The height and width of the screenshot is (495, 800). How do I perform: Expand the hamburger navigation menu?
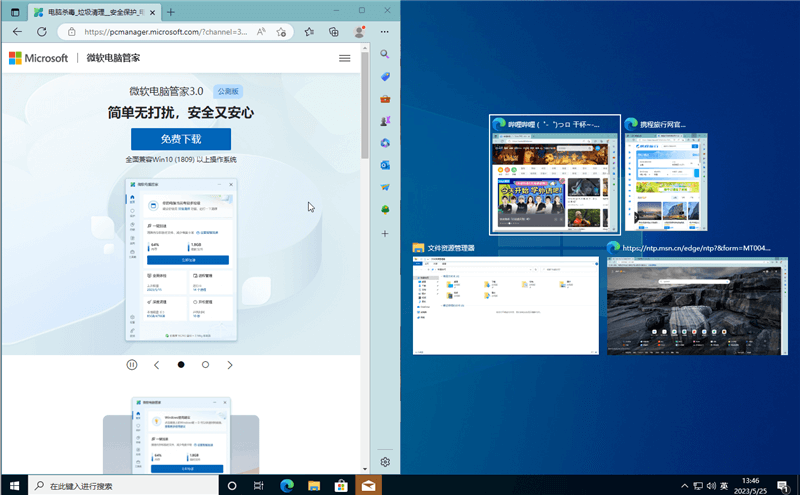[345, 58]
